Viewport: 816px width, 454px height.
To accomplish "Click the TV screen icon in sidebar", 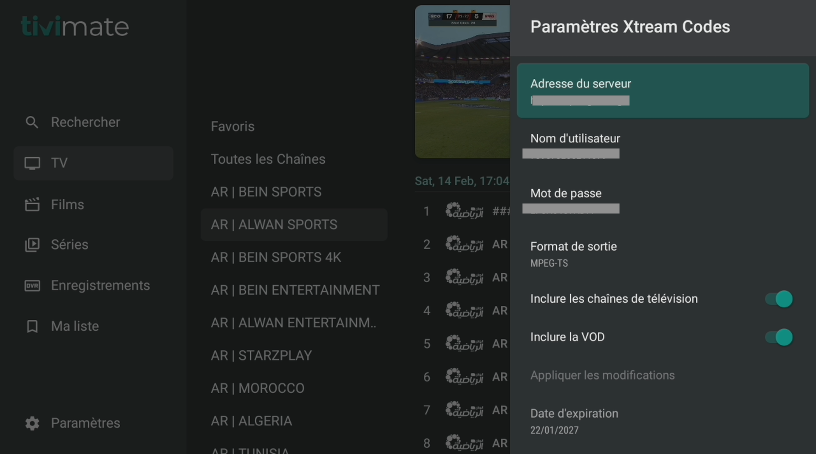I will [32, 163].
